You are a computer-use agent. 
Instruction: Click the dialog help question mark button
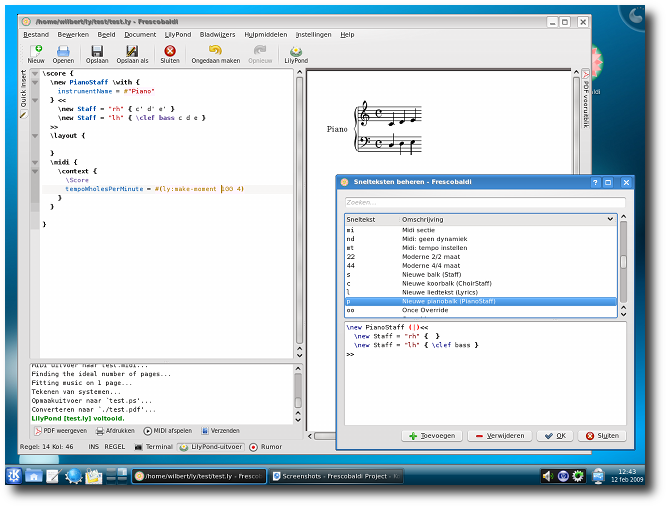(x=595, y=183)
